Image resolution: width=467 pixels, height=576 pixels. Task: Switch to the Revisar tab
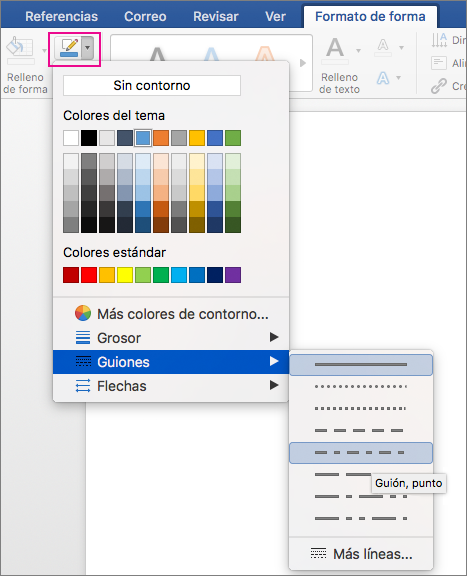216,17
